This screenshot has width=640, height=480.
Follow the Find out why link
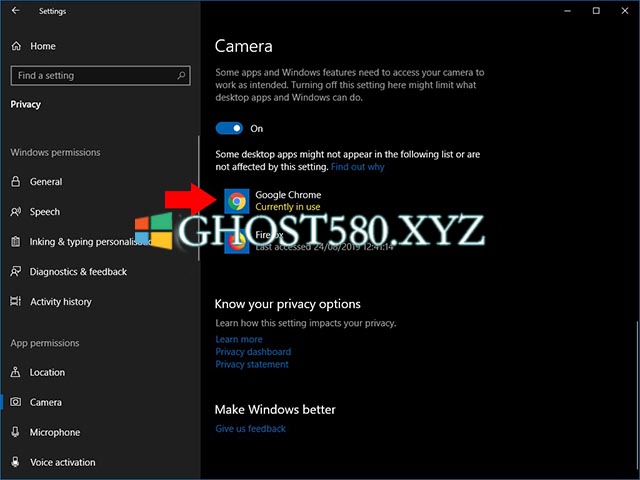pos(358,167)
